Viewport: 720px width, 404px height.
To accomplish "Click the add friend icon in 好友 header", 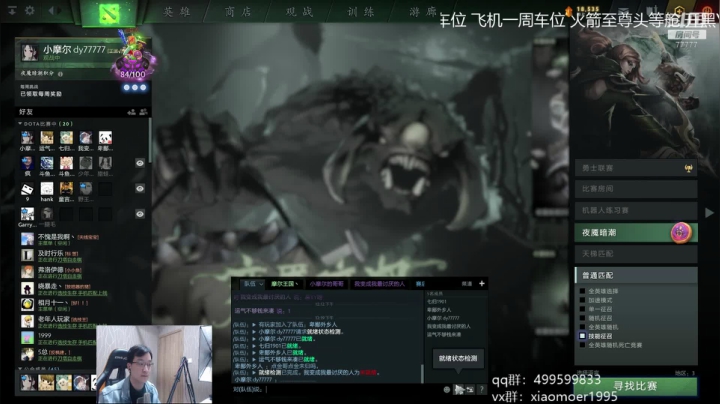I will pos(131,112).
